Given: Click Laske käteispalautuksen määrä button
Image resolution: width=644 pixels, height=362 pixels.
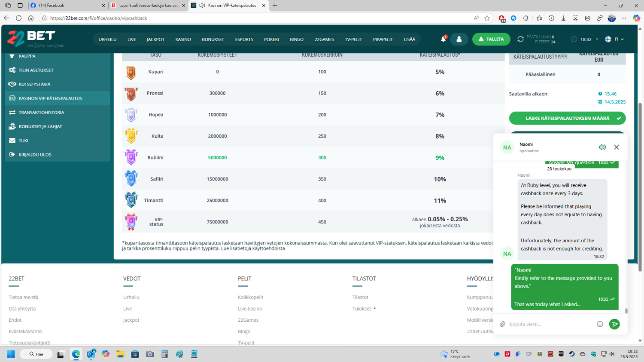Looking at the screenshot, I should point(567,118).
